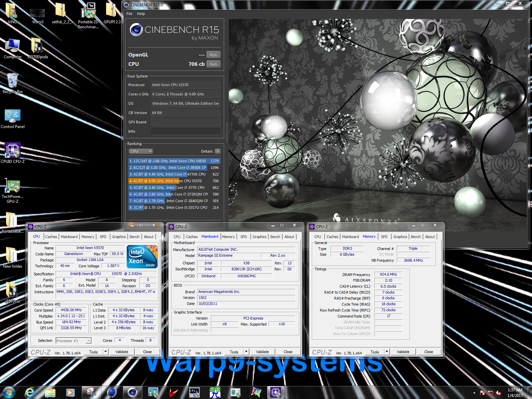Click the volume icon in the system tray
Screen dimensions: 532x399
[x=498, y=393]
